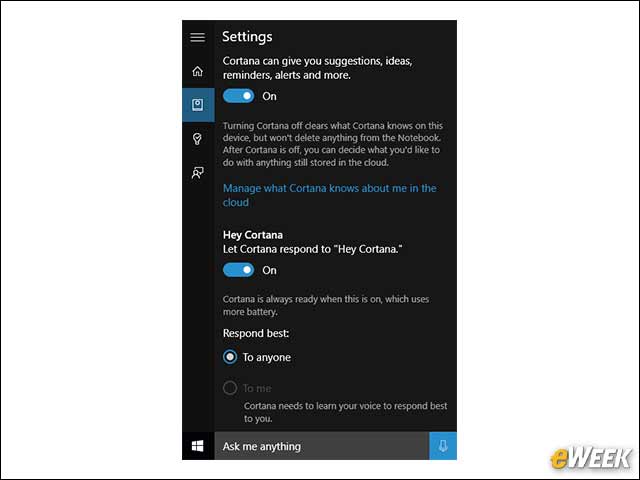Go to Cortana Home icon

(198, 71)
